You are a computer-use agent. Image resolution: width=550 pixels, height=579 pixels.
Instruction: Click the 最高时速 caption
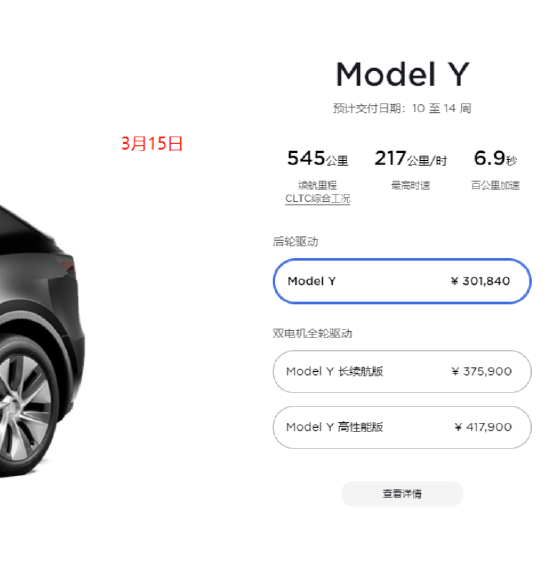point(410,185)
